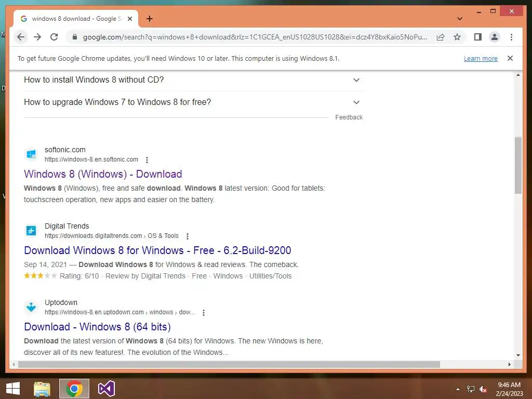Open Visual Studio from the taskbar

coord(106,389)
